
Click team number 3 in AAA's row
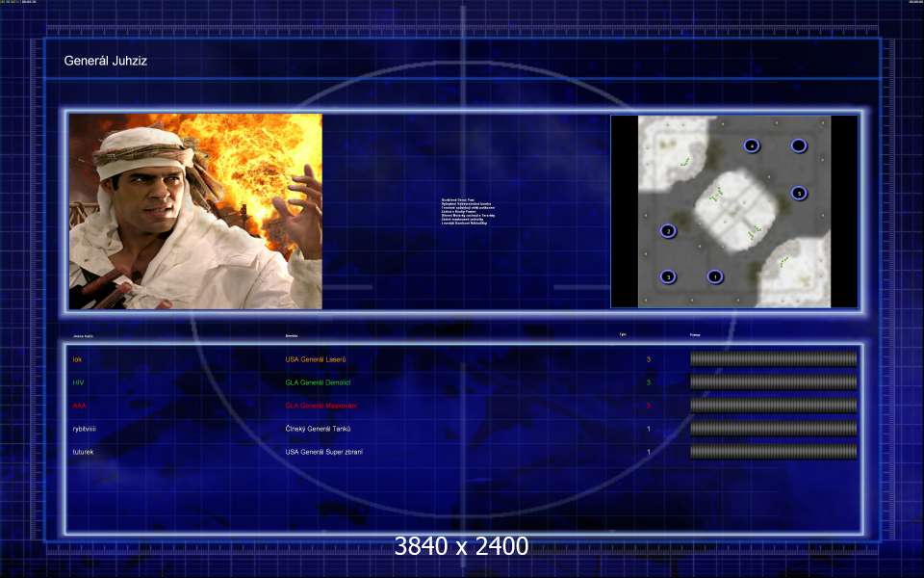648,406
